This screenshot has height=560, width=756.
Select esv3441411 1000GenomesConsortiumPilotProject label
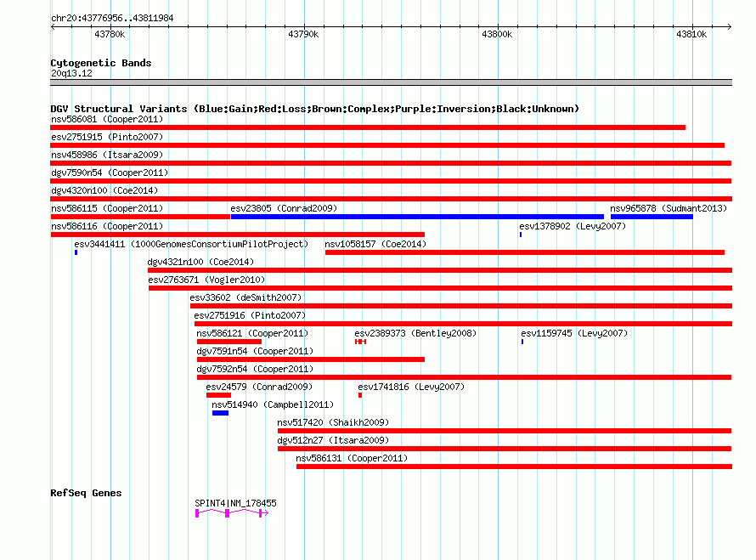[191, 244]
